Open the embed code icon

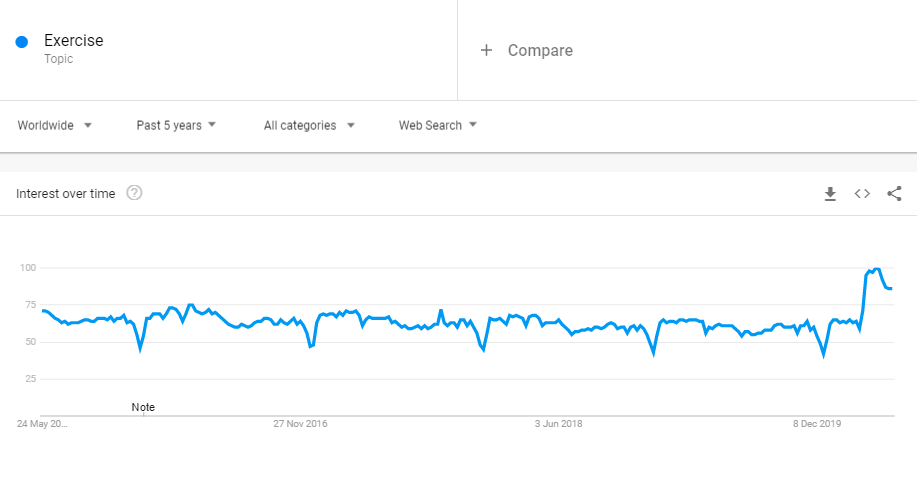(x=862, y=194)
